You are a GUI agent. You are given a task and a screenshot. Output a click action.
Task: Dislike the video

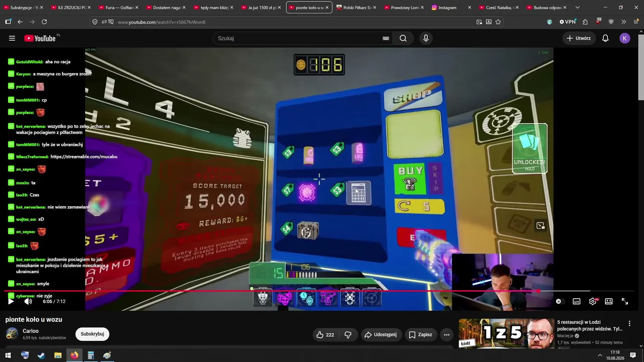pyautogui.click(x=348, y=335)
